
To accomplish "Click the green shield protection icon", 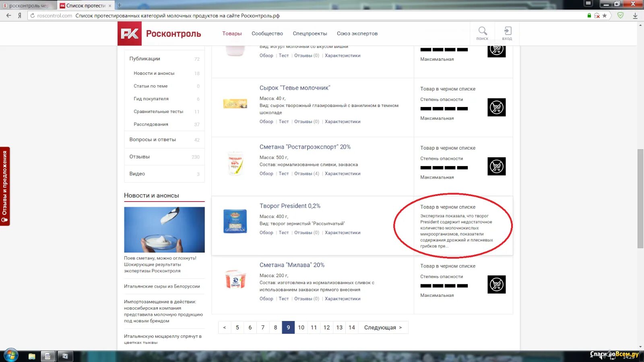I will pyautogui.click(x=621, y=15).
